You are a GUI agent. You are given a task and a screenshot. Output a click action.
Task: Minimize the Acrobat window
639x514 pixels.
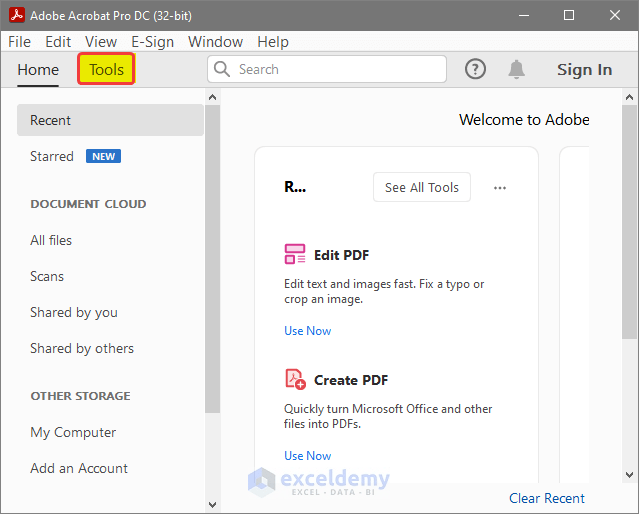(x=524, y=15)
